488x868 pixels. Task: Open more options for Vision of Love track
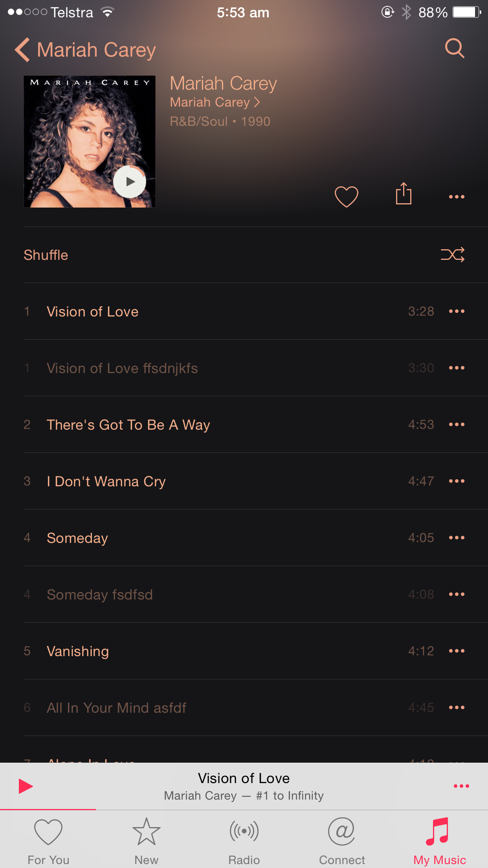pyautogui.click(x=457, y=311)
